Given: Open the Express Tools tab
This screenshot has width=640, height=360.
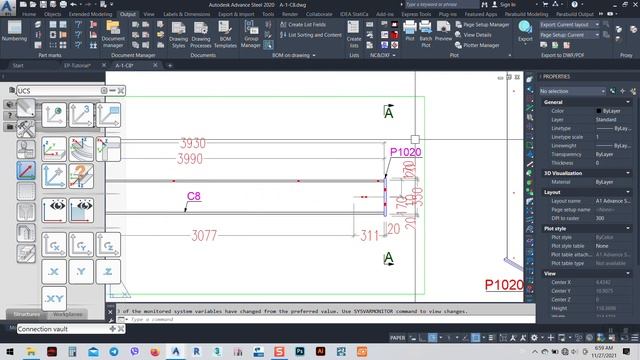Looking at the screenshot, I should pyautogui.click(x=416, y=14).
